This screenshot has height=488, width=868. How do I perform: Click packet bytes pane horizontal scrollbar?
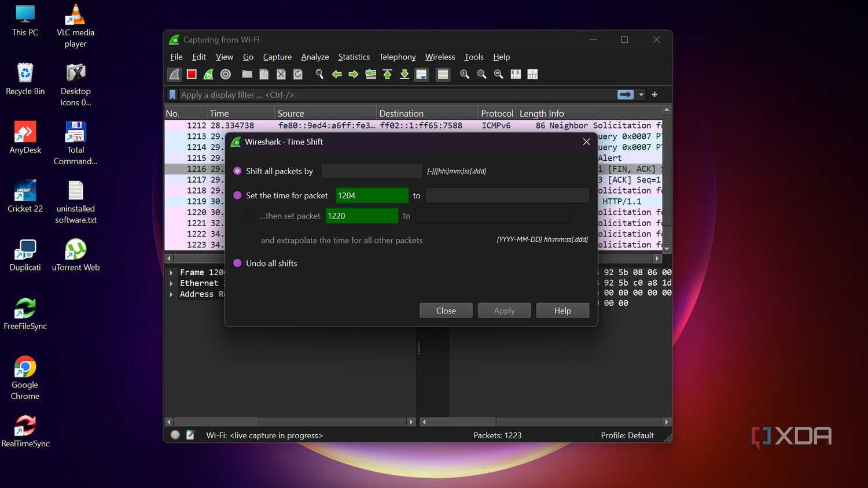pyautogui.click(x=462, y=422)
